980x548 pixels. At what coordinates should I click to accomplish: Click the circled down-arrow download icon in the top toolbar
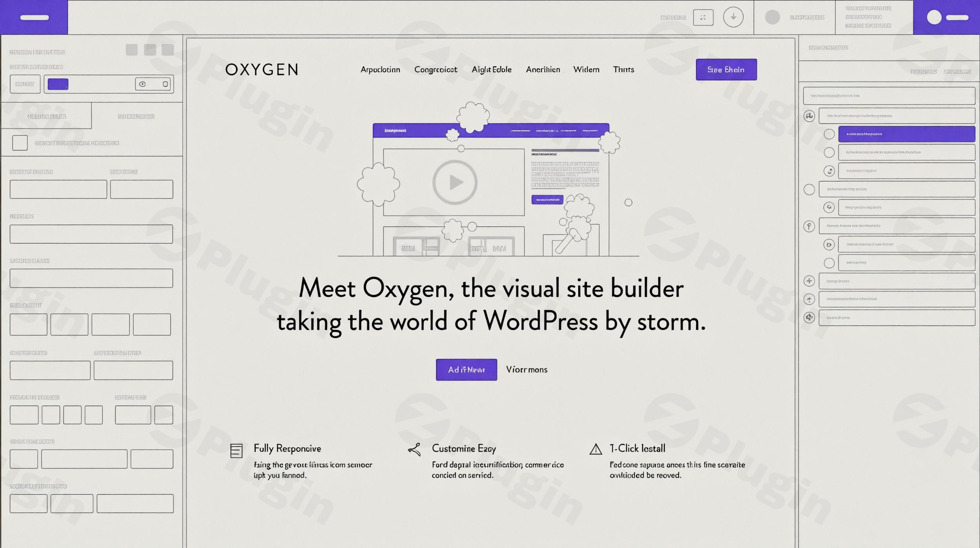point(733,17)
